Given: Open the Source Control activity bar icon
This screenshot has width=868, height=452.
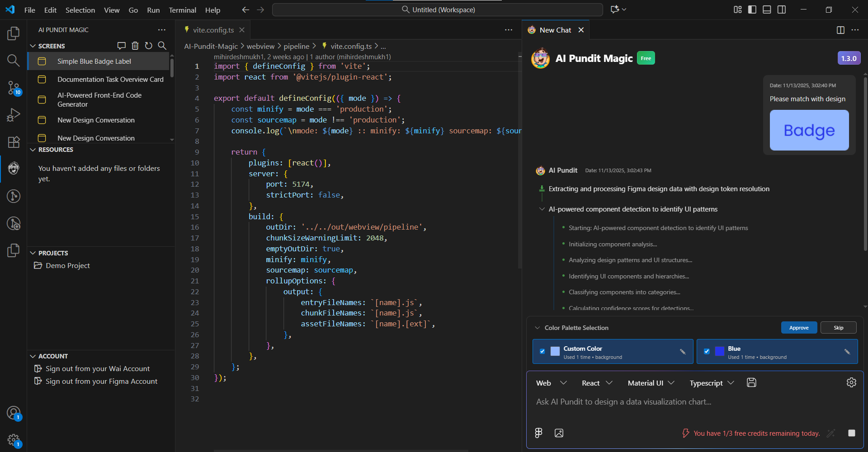Looking at the screenshot, I should [x=14, y=88].
